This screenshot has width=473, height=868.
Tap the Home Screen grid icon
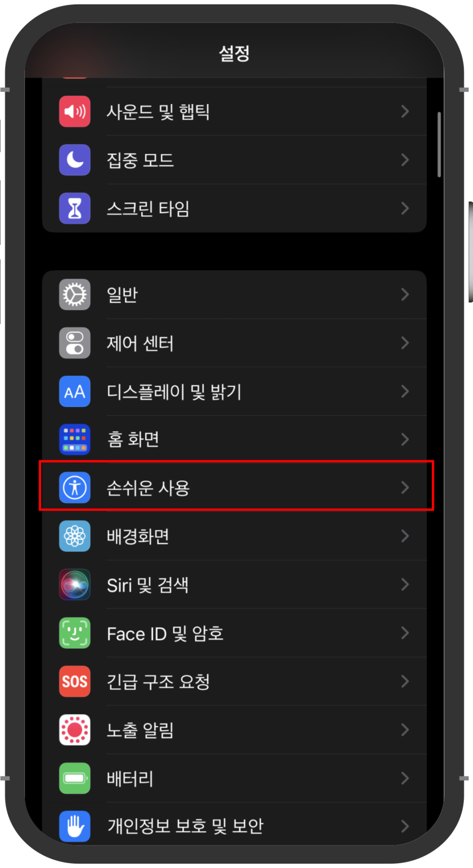pos(74,440)
